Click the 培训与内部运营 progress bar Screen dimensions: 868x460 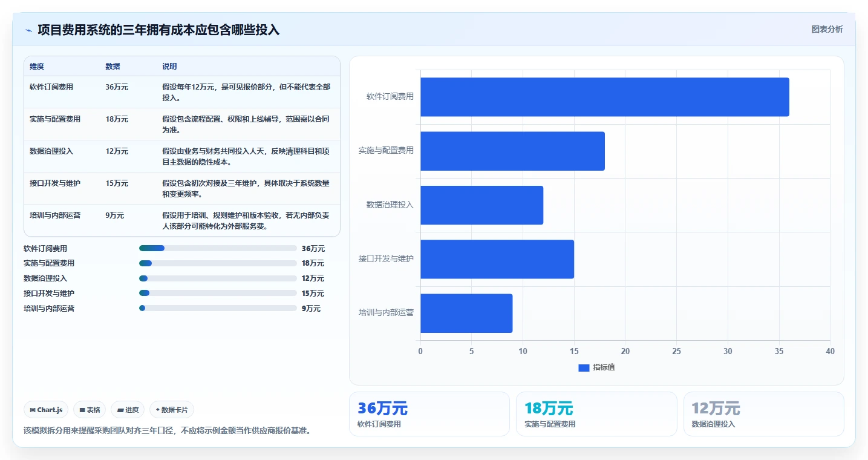click(x=218, y=308)
